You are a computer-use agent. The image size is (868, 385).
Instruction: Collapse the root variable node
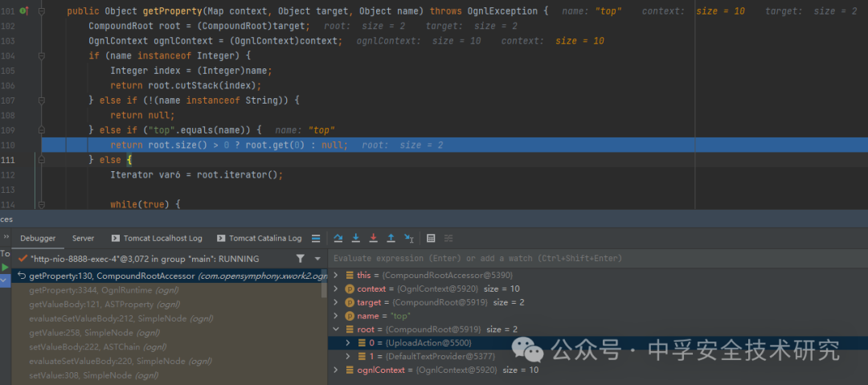pyautogui.click(x=335, y=329)
